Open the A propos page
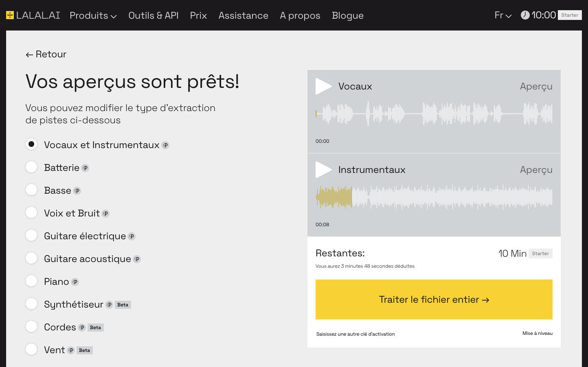The height and width of the screenshot is (367, 588). pyautogui.click(x=300, y=15)
